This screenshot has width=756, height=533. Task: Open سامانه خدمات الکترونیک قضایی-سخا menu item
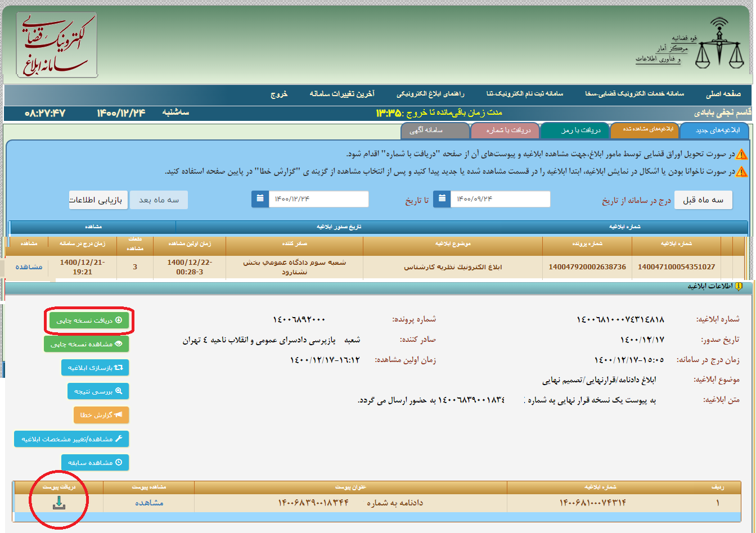[633, 94]
